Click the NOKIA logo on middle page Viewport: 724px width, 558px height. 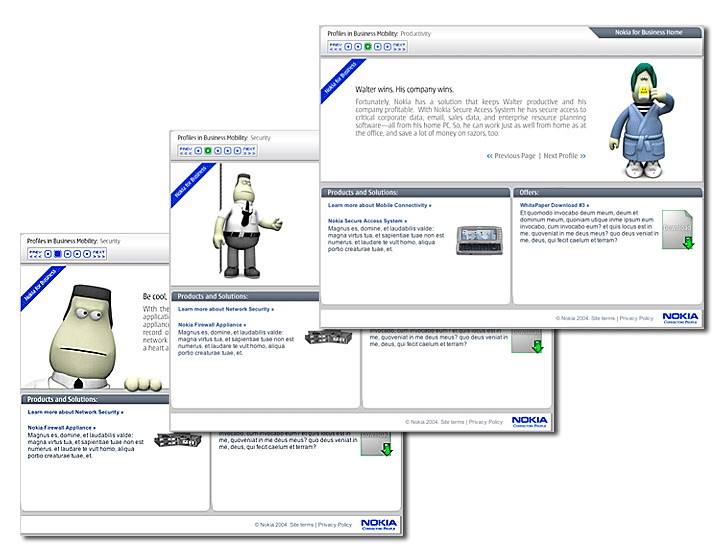(x=530, y=422)
